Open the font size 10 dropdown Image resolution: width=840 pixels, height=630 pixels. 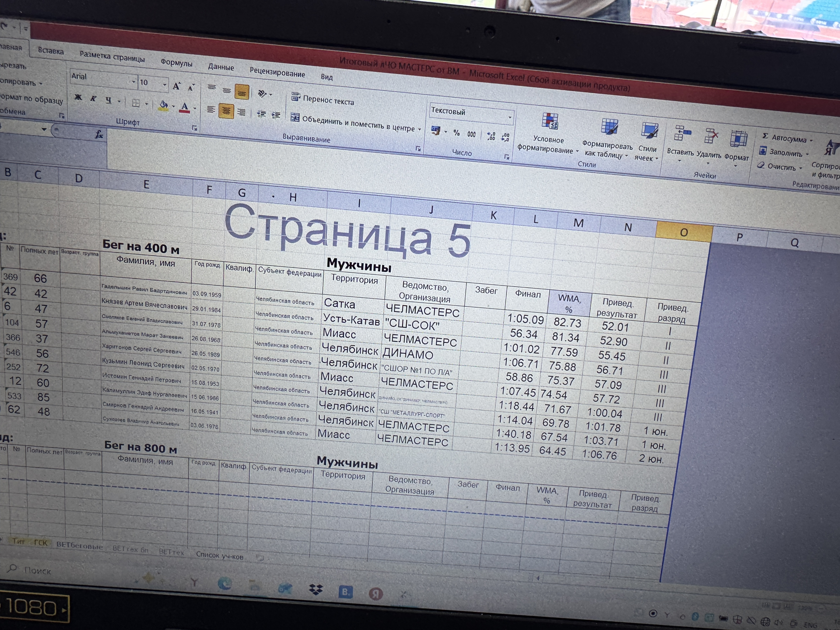click(165, 85)
